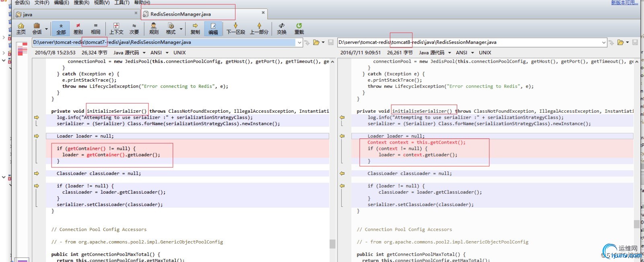Jump to 下一区段 next difference section
Screen dimensions: 644x262
[235, 29]
